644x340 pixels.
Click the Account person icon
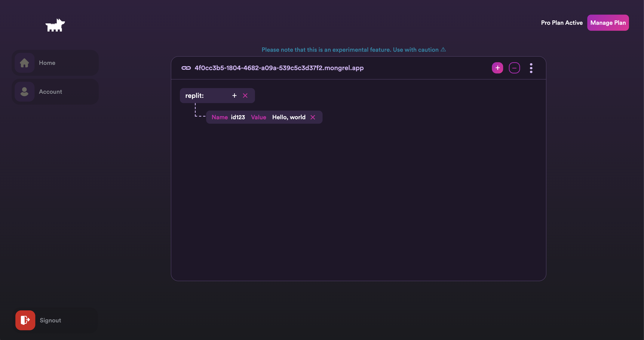coord(24,92)
